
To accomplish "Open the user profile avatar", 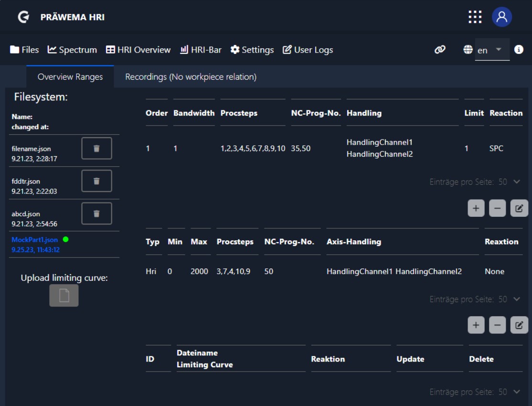I will pos(502,17).
